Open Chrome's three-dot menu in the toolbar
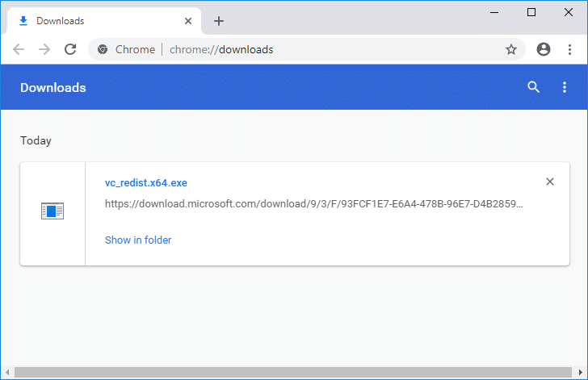The image size is (588, 380). (x=569, y=49)
